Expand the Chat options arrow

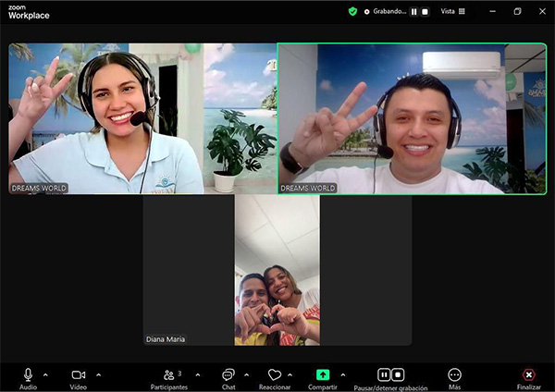click(246, 374)
